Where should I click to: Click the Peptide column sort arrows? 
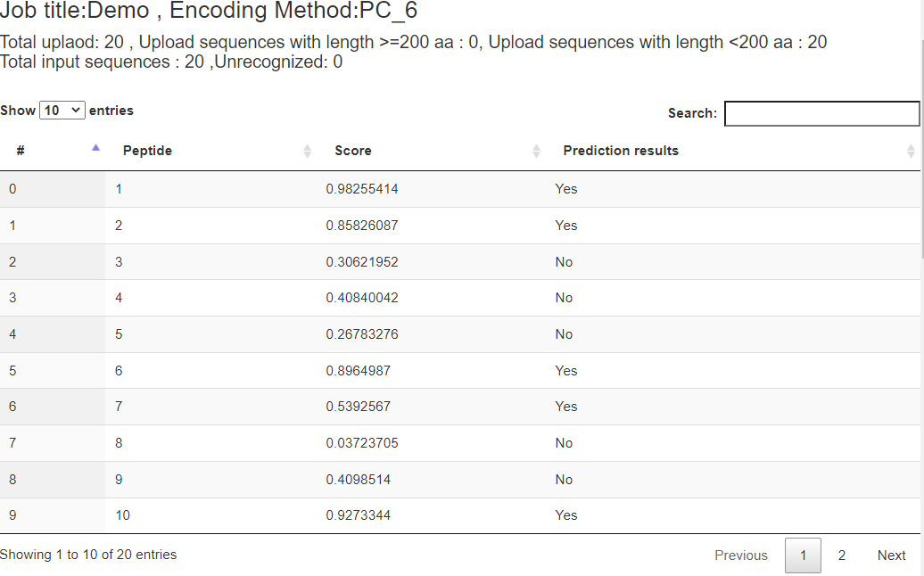[308, 151]
